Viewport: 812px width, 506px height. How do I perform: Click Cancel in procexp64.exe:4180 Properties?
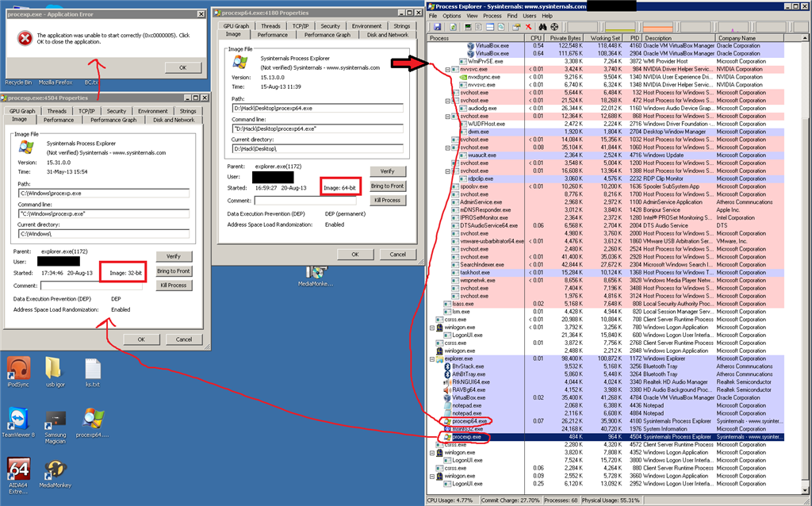(398, 255)
